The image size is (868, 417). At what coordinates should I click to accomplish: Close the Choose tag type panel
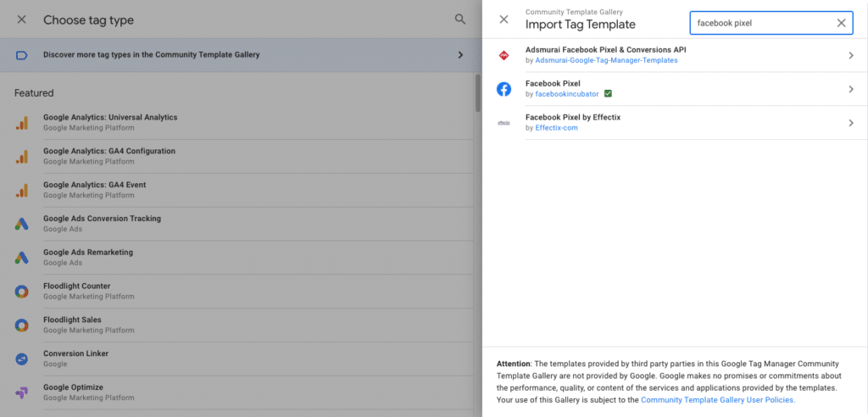click(21, 19)
